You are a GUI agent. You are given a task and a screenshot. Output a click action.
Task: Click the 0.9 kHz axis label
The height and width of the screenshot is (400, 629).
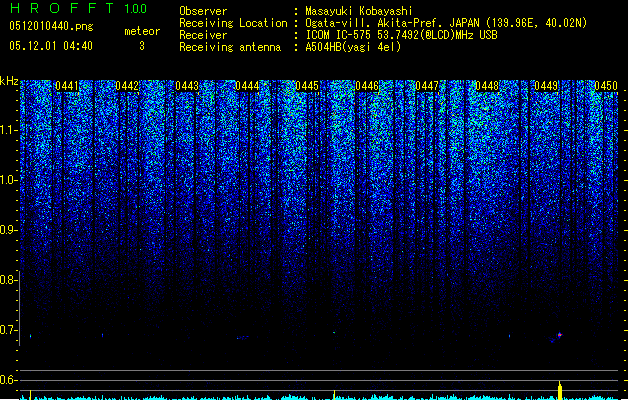[8, 230]
